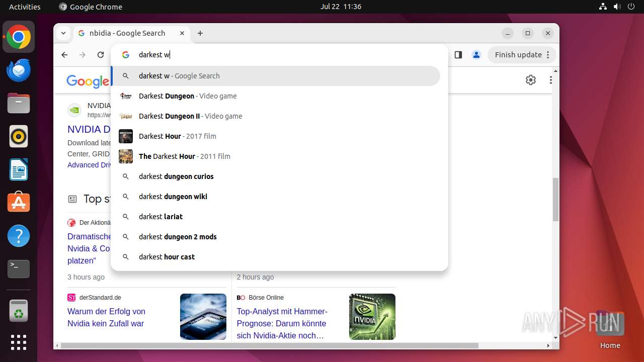Choose The Darkest Hour 2011 film suggestion

276,156
